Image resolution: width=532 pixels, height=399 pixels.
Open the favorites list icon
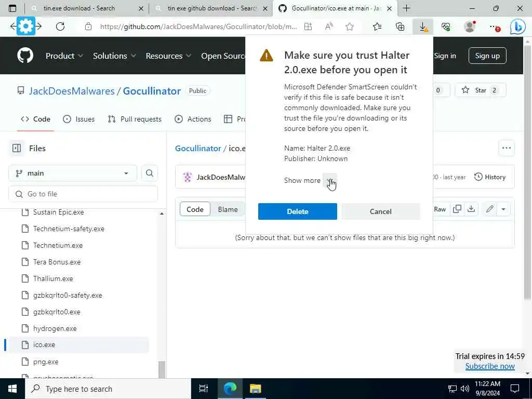click(377, 26)
